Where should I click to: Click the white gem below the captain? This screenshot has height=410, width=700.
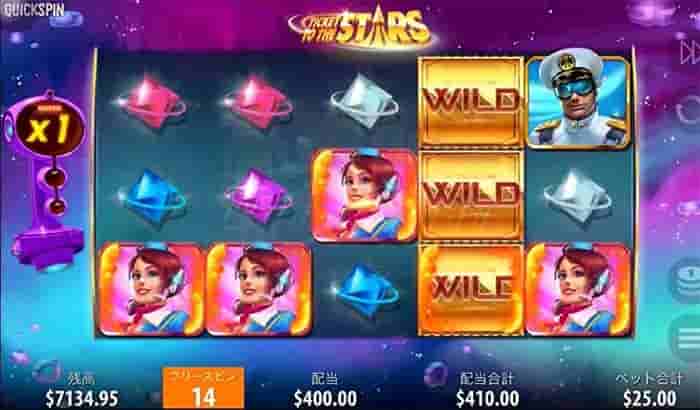click(577, 196)
